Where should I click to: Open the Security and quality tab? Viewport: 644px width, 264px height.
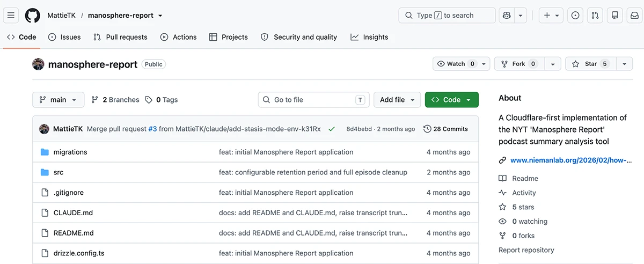[x=299, y=37]
